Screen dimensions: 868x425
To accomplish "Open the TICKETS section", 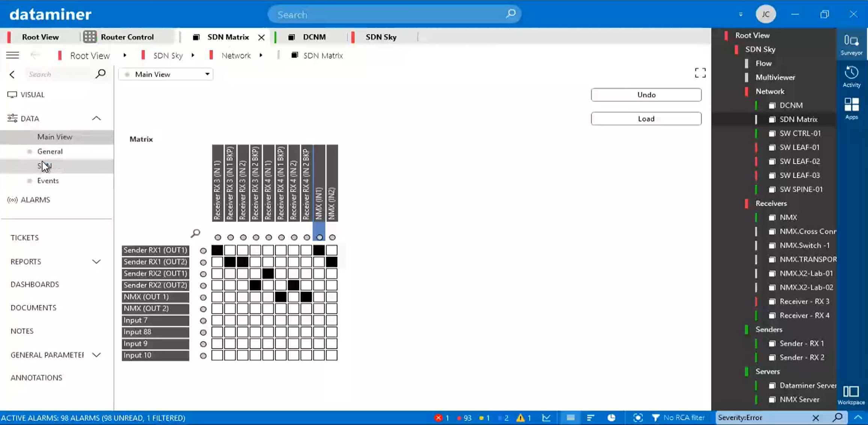I will (x=24, y=237).
